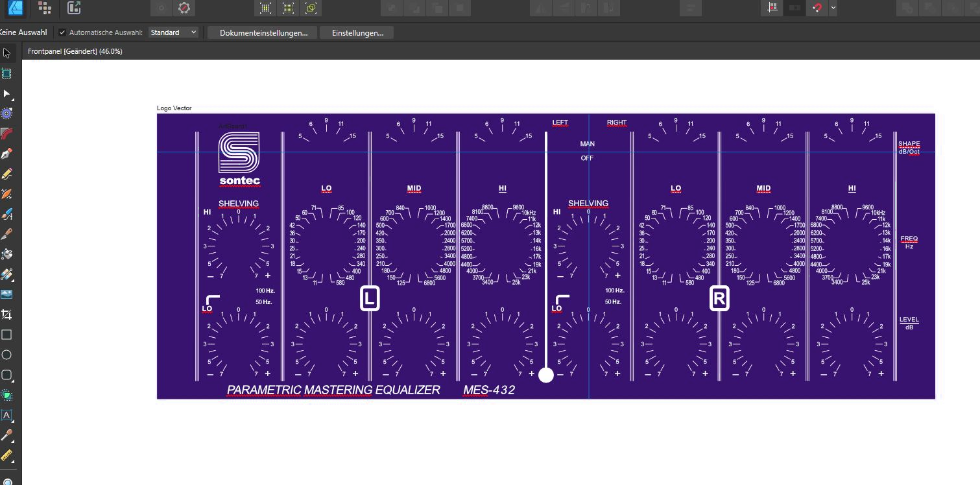Click the overlapping green squares toolbar icon
Viewport: 980px width, 485px height.
pyautogui.click(x=311, y=8)
